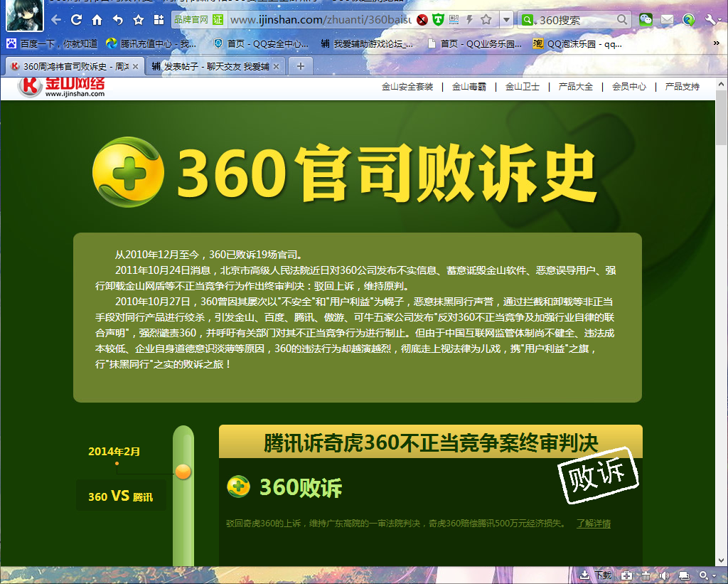Screen dimensions: 728x584
Task: Click the scrollbar down arrow
Action: 721,561
